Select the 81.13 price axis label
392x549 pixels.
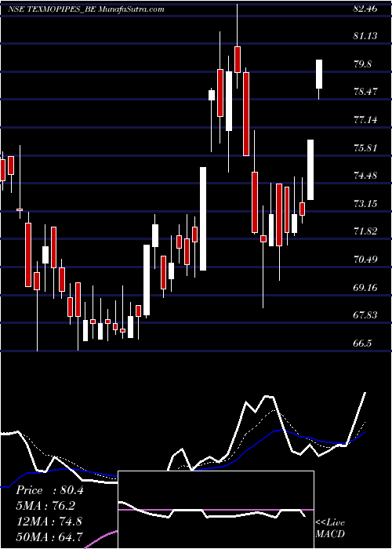tap(365, 36)
